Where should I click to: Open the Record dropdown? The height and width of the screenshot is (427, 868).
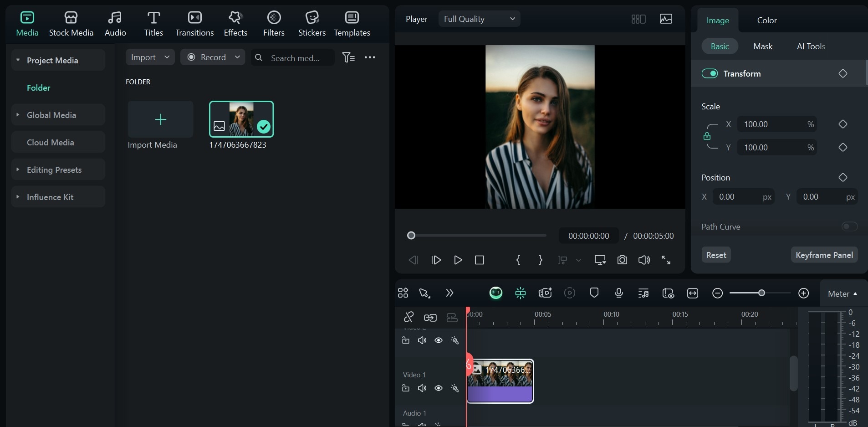pyautogui.click(x=213, y=57)
